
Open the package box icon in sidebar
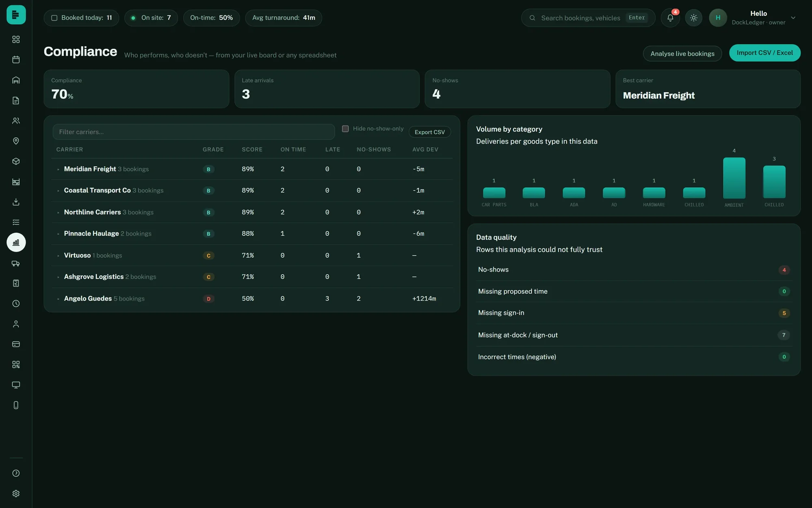pyautogui.click(x=16, y=161)
